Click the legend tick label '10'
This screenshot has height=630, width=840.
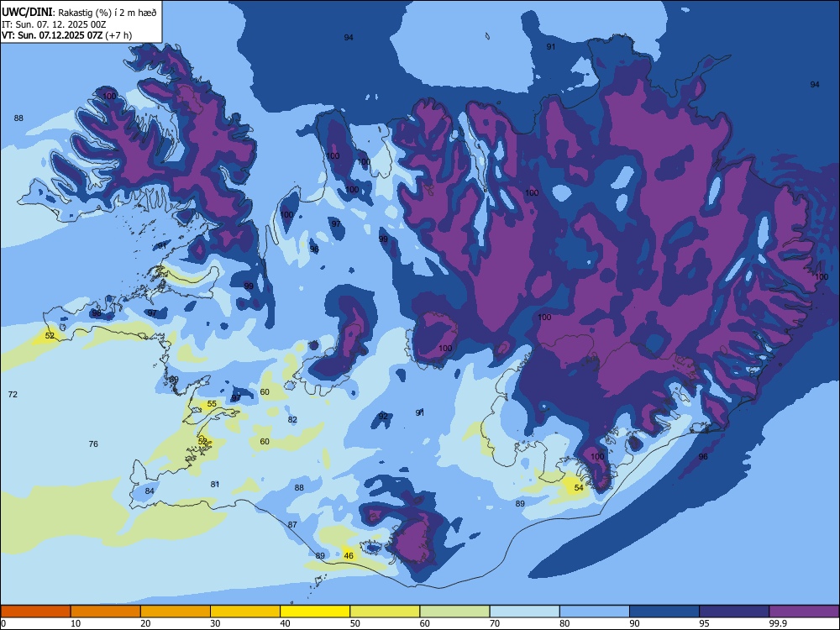tap(76, 623)
